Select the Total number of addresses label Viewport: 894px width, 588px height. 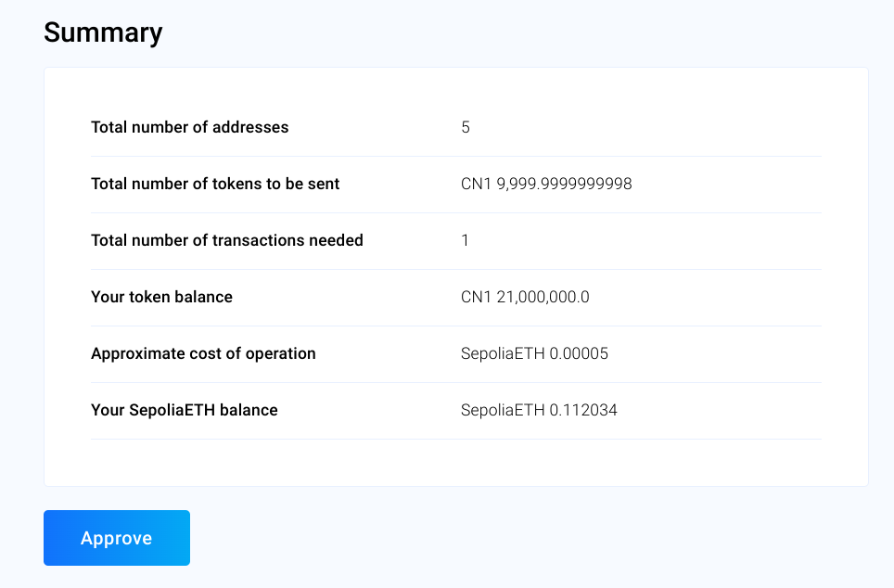click(x=189, y=127)
